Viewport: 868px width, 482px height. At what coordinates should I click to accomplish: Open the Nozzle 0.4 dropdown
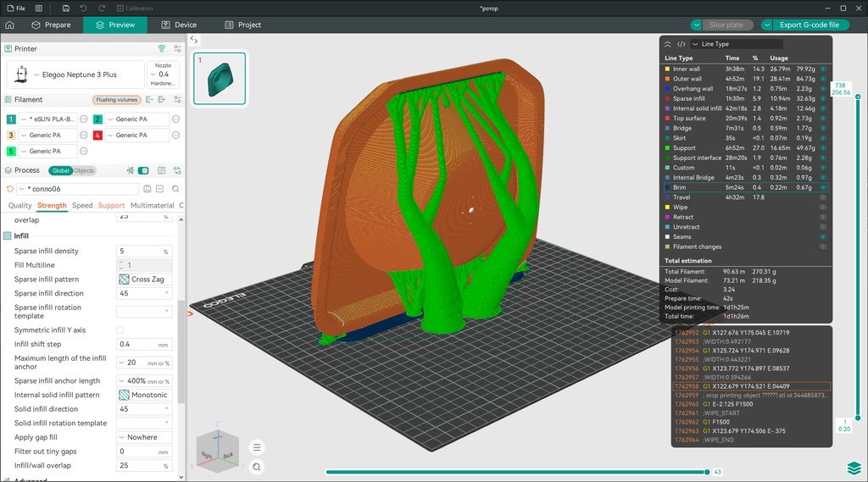pos(163,75)
